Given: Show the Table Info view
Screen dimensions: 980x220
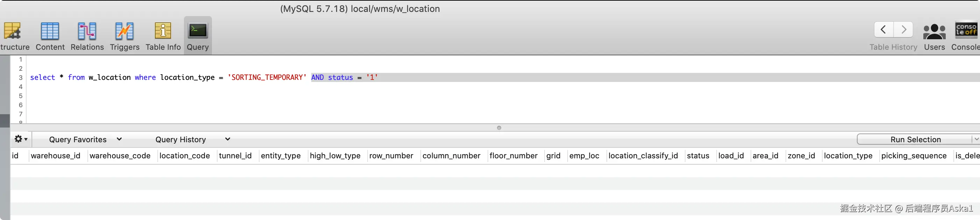Looking at the screenshot, I should 163,31.
